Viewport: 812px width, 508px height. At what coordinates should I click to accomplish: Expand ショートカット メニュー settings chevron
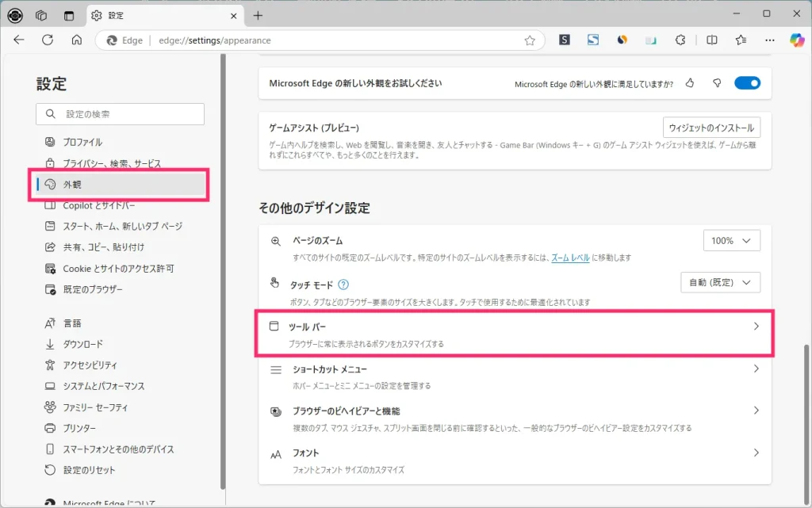coord(756,369)
